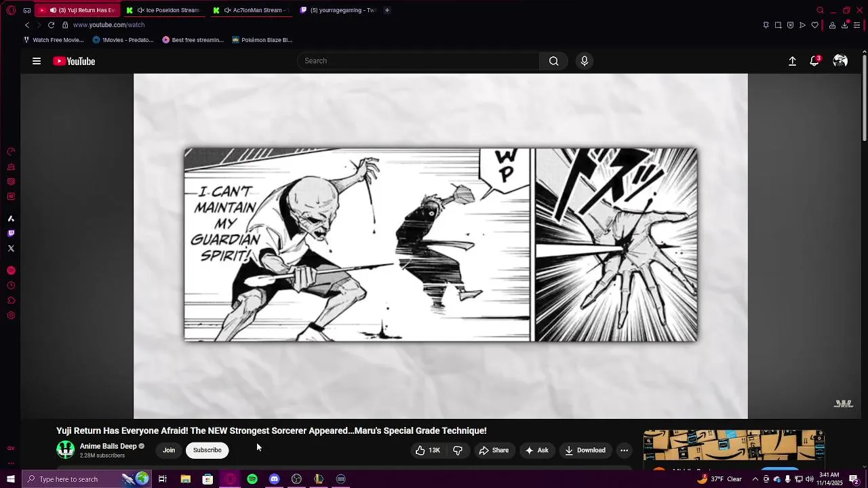Open the Twitch icon in the Opera sidebar

tap(11, 233)
